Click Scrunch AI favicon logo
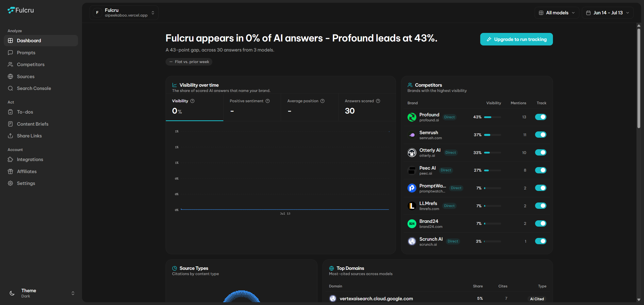 pos(412,241)
